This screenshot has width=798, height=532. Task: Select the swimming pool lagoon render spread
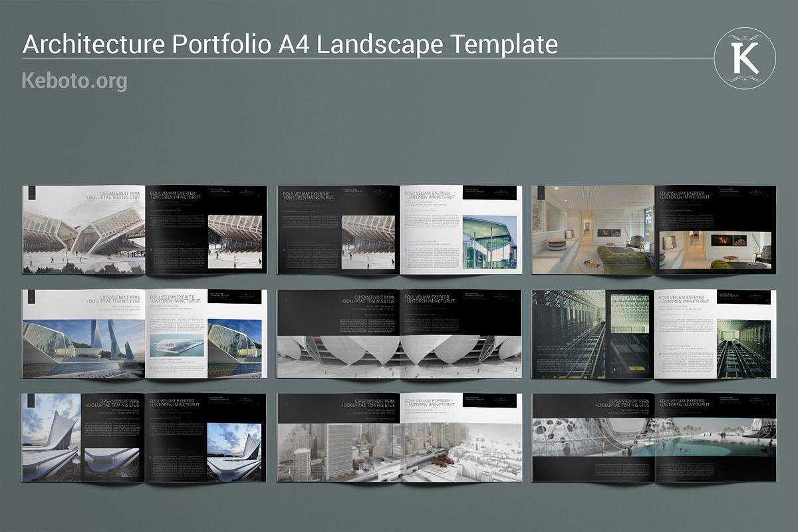tap(654, 439)
